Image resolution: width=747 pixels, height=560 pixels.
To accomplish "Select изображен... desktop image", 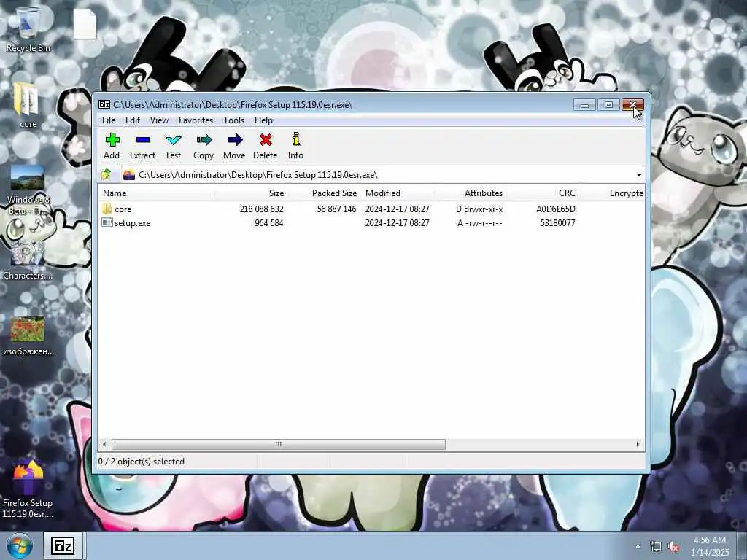I will coord(28,336).
